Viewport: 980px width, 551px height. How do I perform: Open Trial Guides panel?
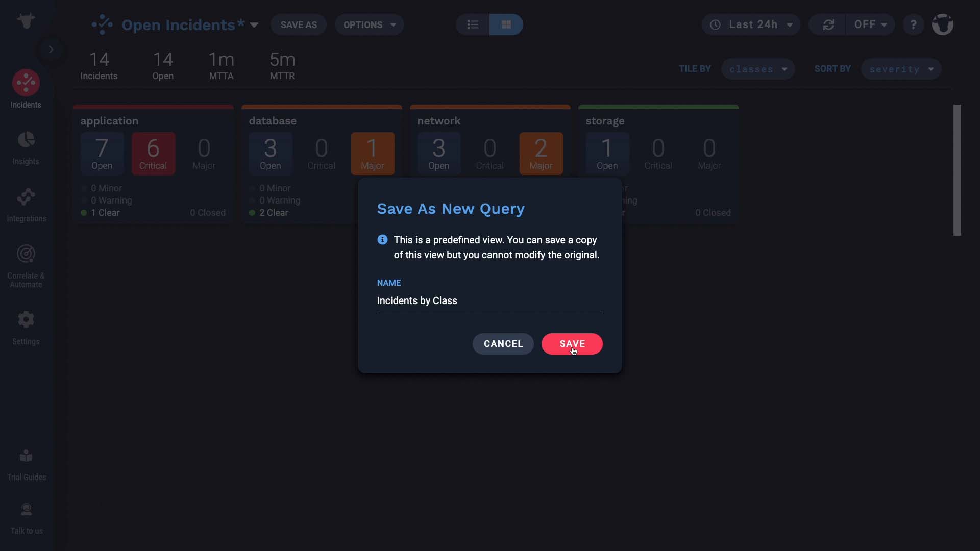click(x=26, y=464)
